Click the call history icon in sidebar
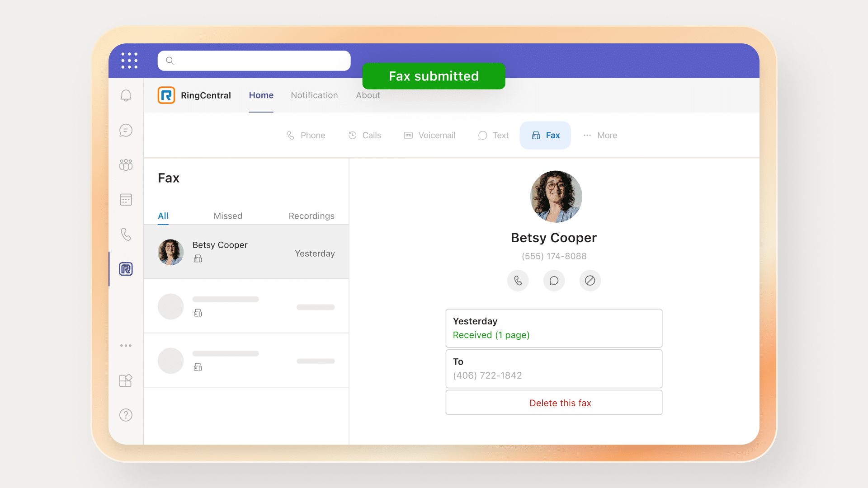The image size is (868, 488). 126,234
